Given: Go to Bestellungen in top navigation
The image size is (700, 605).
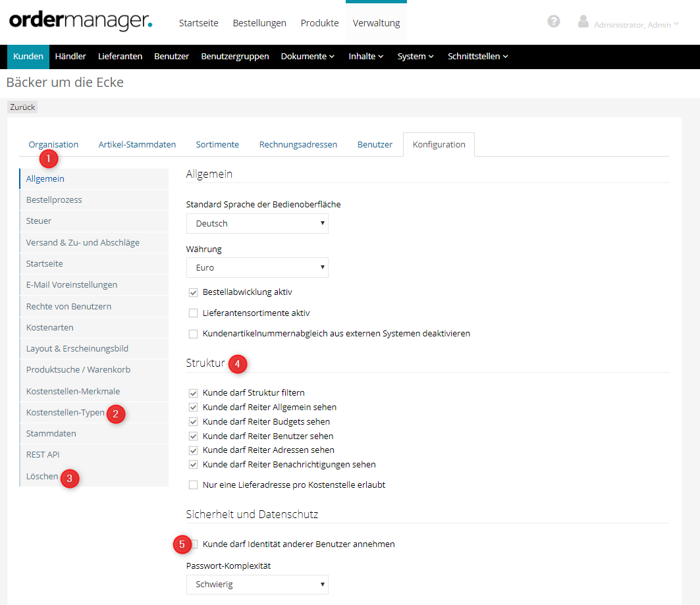Looking at the screenshot, I should pos(259,23).
